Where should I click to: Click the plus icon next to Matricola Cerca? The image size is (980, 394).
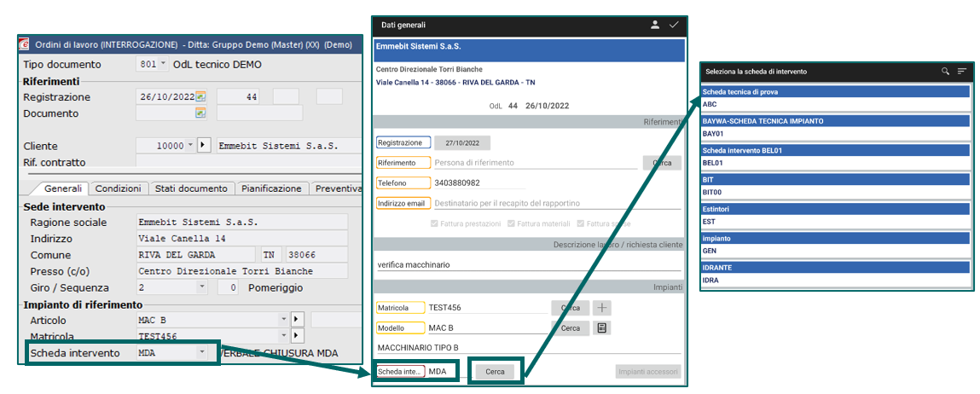click(602, 308)
